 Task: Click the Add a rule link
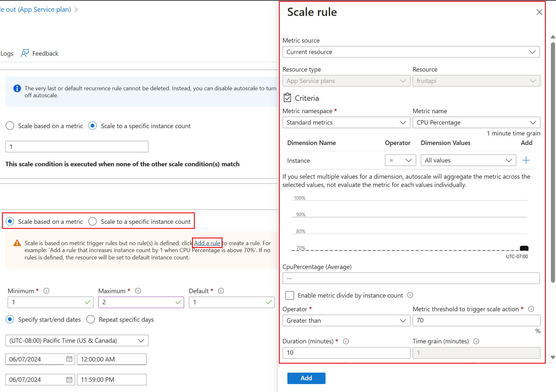207,243
